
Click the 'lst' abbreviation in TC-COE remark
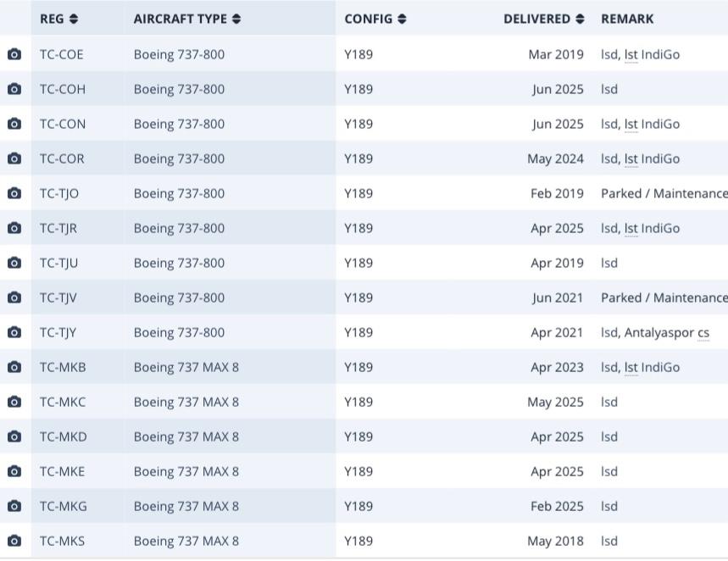(x=631, y=54)
